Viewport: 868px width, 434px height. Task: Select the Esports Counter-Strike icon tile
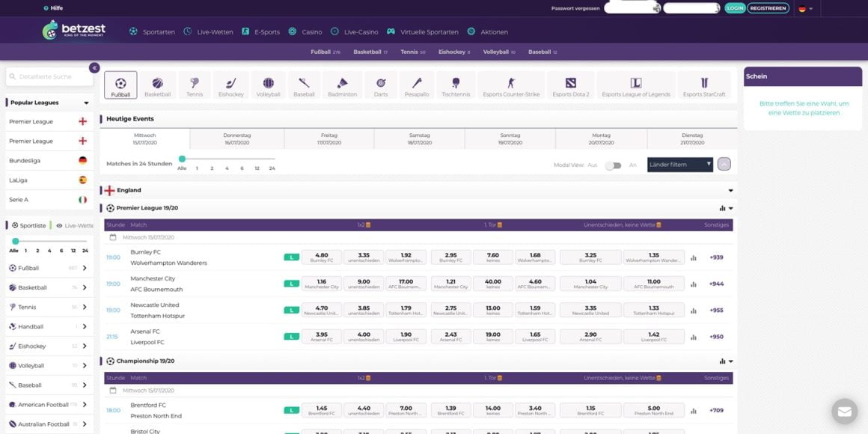click(x=511, y=85)
